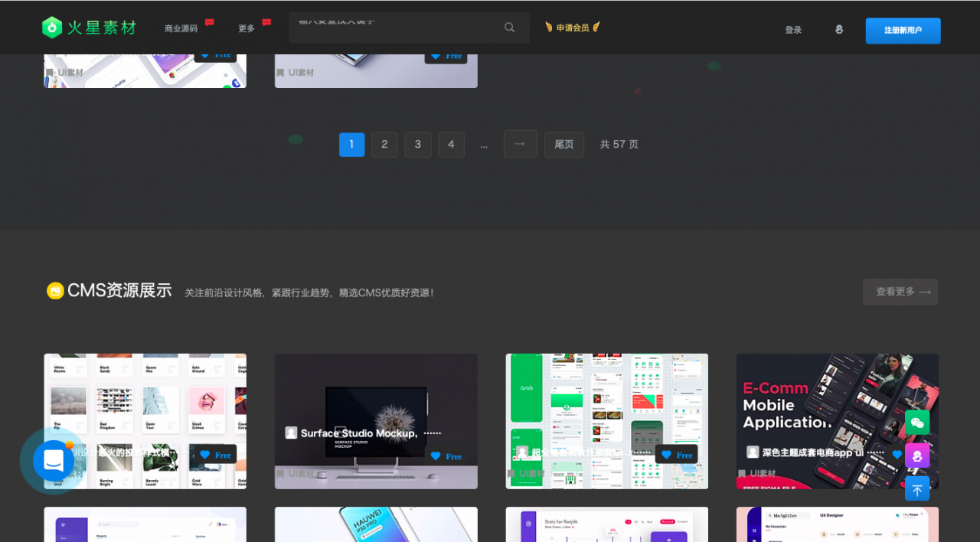Click the 注册新用户 button

point(903,31)
